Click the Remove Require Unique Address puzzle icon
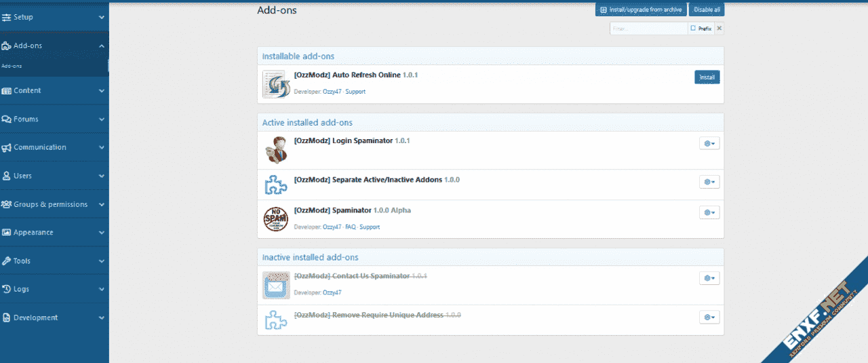This screenshot has width=868, height=363. click(x=276, y=319)
